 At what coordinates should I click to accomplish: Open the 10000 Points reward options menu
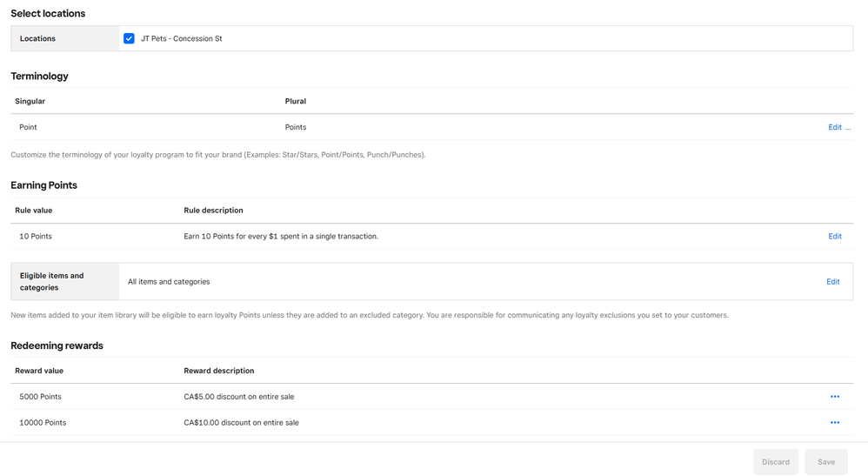coord(835,422)
